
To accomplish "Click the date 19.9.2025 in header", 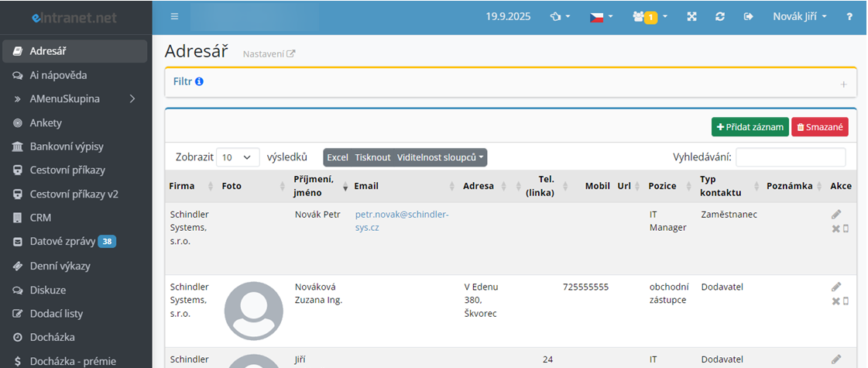I will (508, 16).
